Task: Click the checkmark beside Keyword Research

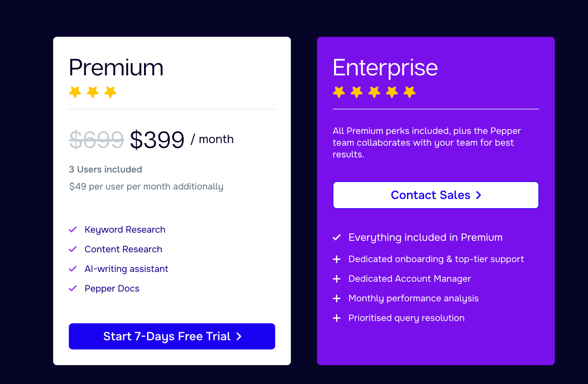Action: point(73,230)
